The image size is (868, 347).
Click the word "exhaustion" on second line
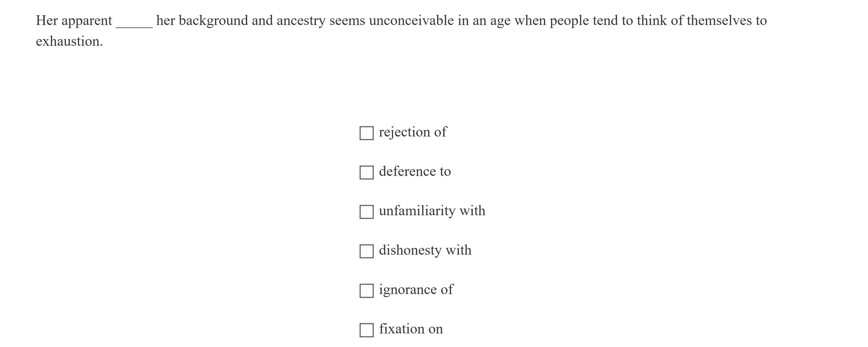pos(69,42)
